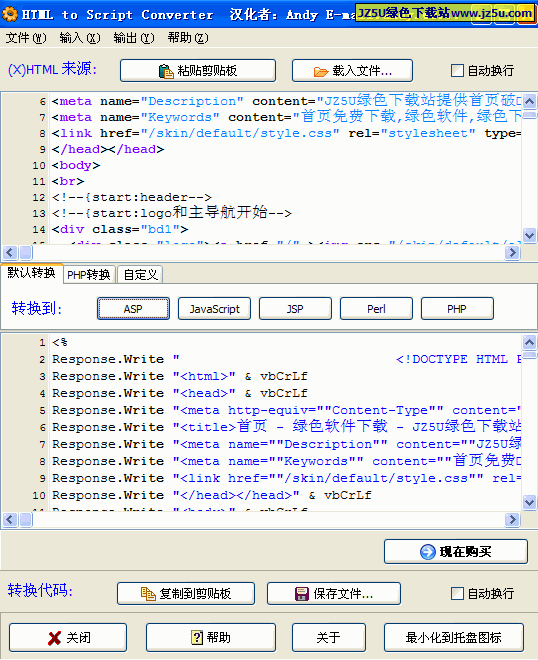The height and width of the screenshot is (660, 538).
Task: Click output pane scroll right arrow
Action: click(512, 520)
